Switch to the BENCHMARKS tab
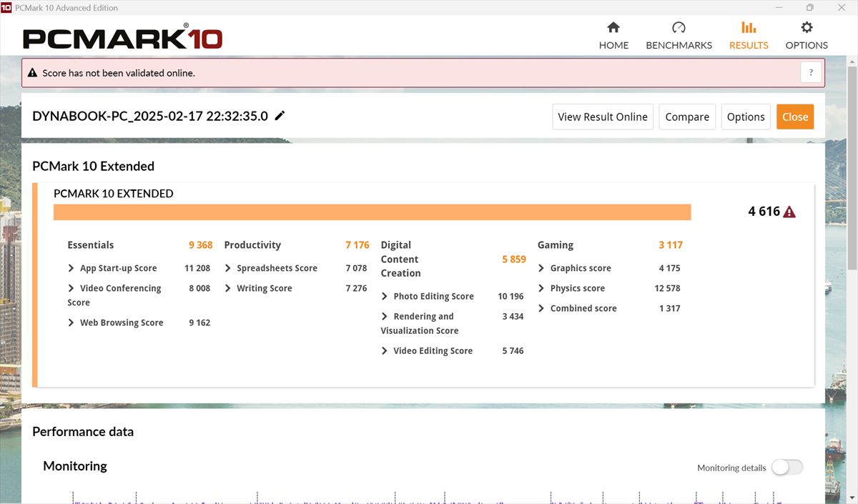 click(679, 36)
